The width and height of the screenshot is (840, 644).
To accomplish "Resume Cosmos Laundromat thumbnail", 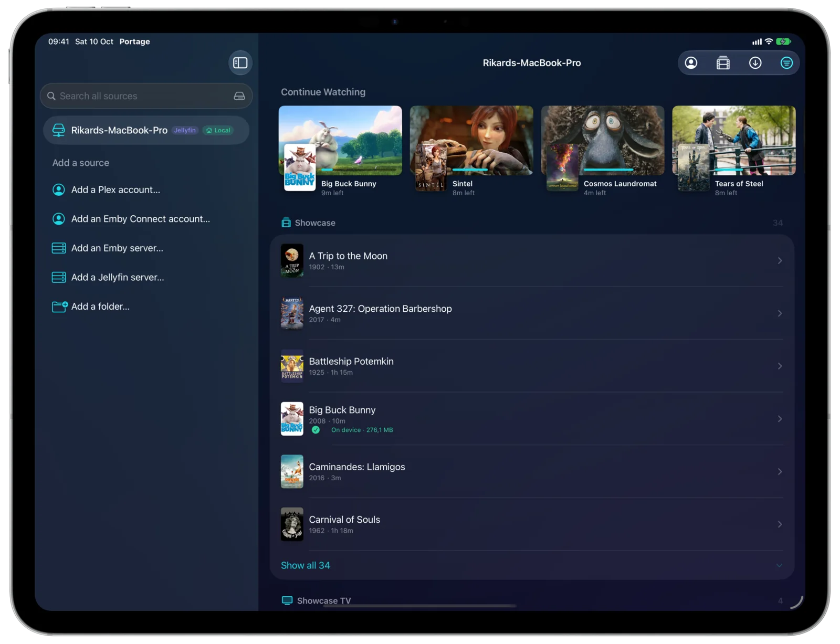I will tap(603, 140).
